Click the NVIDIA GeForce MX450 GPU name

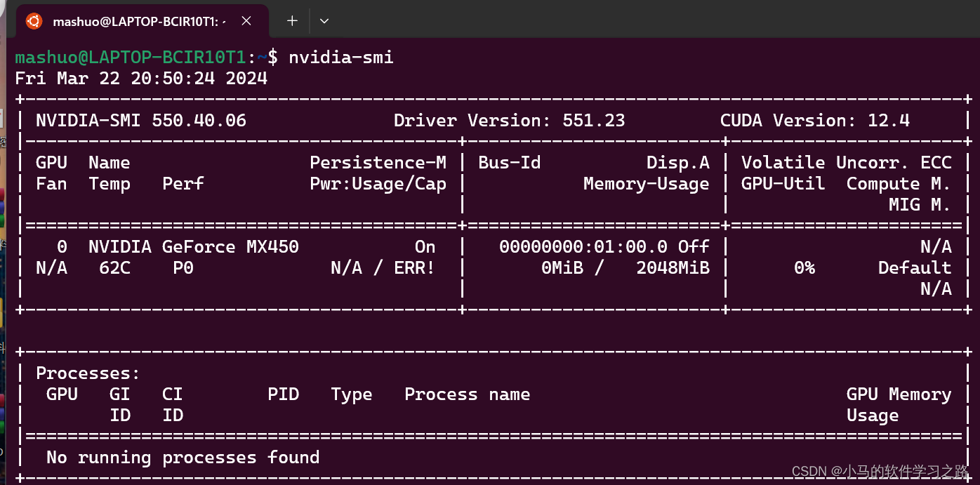193,246
